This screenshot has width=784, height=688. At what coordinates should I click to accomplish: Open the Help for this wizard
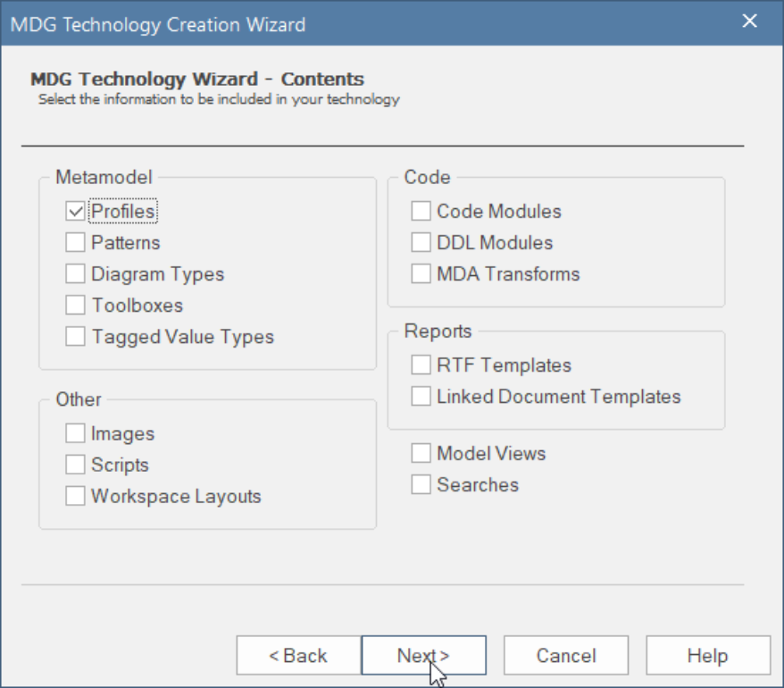coord(707,656)
